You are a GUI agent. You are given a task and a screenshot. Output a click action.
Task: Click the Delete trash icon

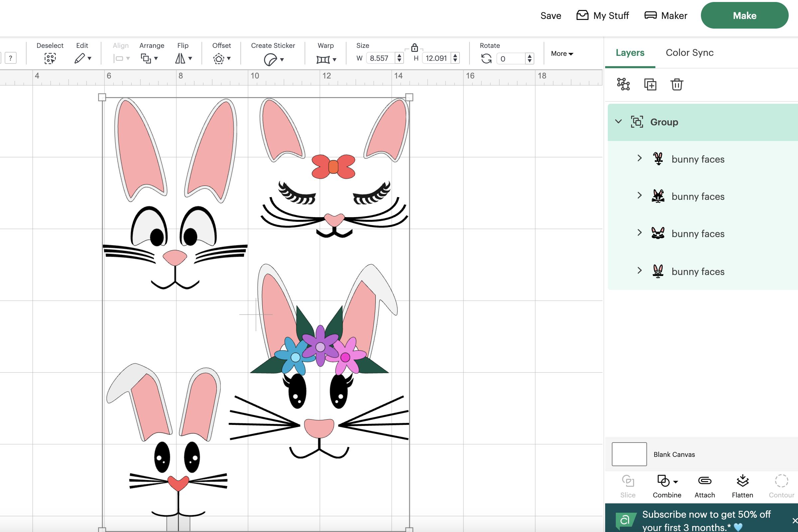(x=677, y=84)
